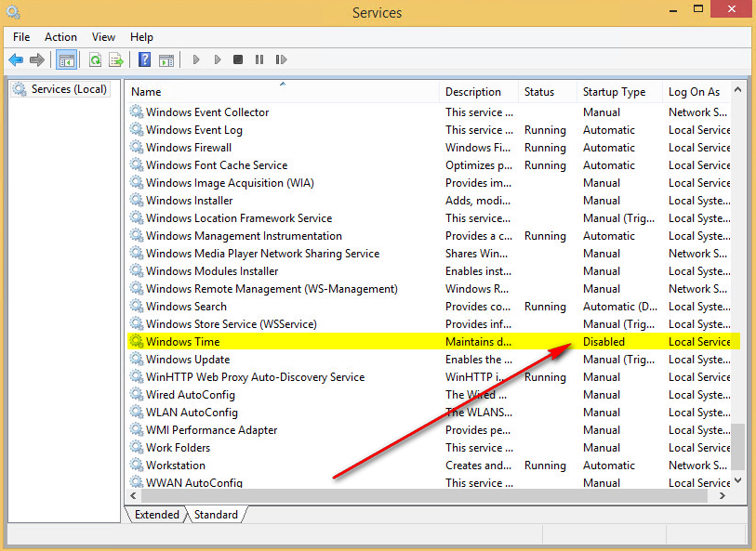
Task: Sort services by the Status column
Action: coord(539,91)
